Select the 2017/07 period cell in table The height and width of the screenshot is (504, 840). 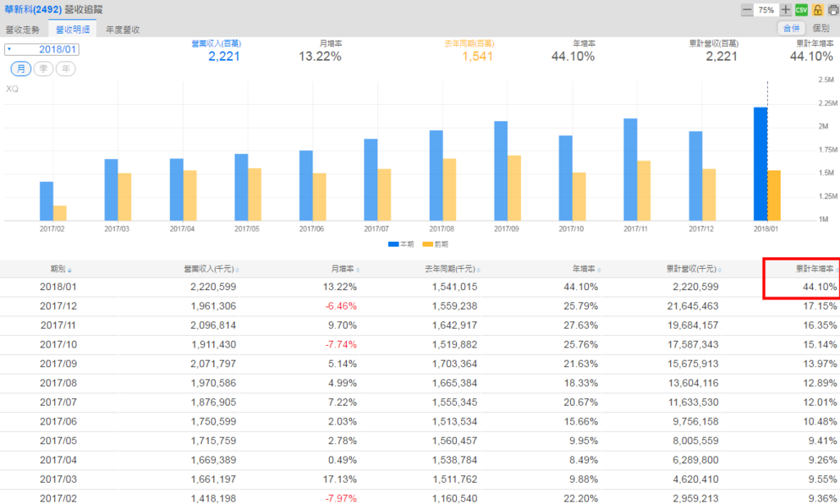[x=58, y=402]
